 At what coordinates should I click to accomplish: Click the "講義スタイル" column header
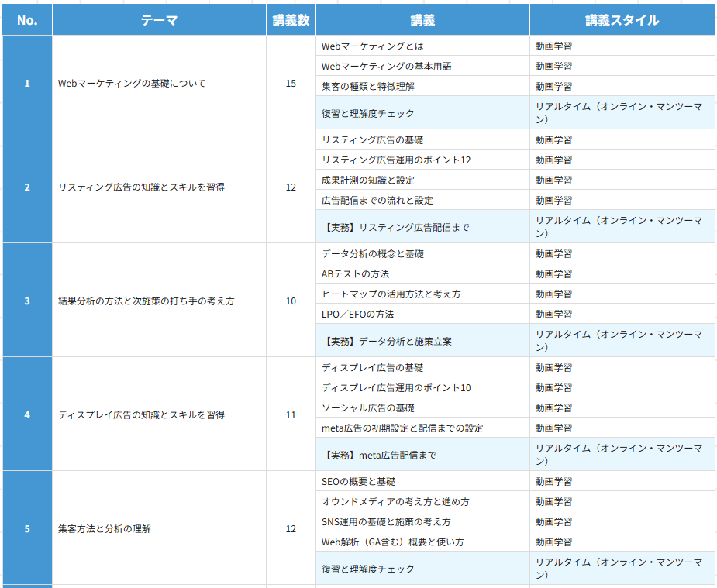[x=622, y=20]
